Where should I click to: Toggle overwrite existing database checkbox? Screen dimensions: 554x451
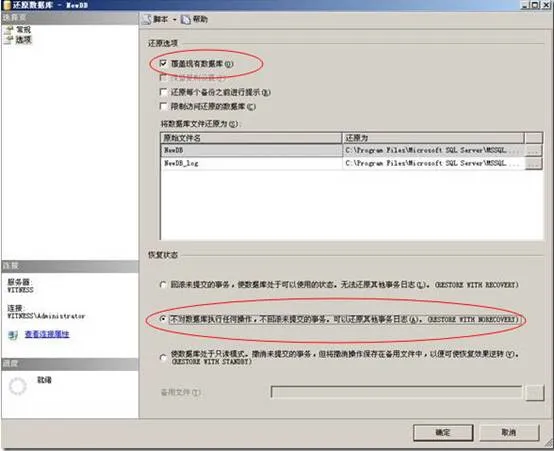[x=163, y=63]
